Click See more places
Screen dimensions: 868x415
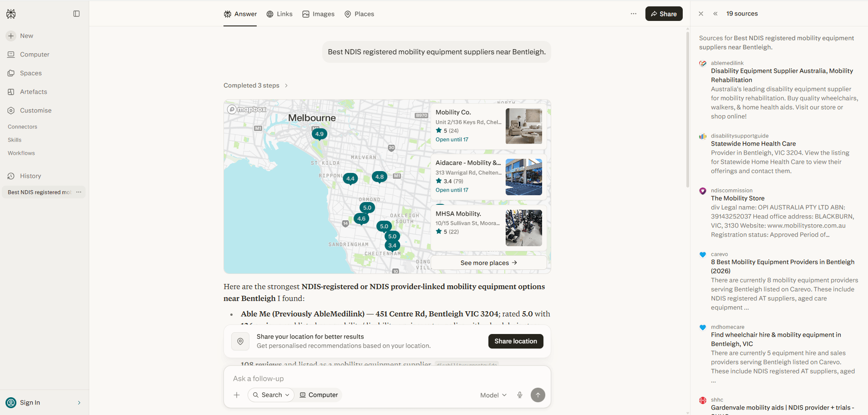pos(489,263)
